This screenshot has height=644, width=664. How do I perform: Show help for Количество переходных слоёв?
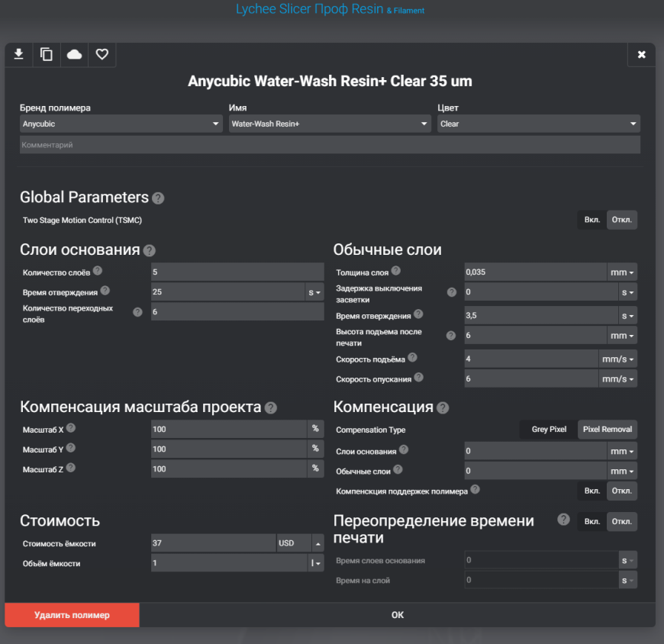click(x=137, y=312)
